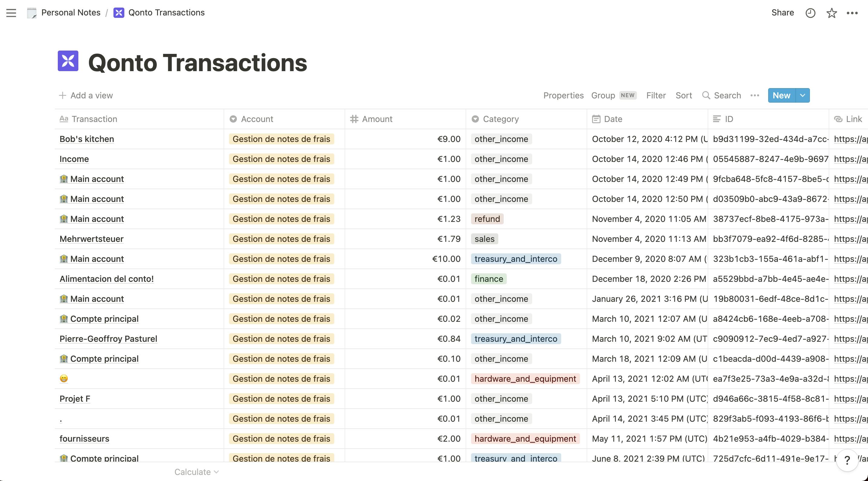Click the green finance category tag
The image size is (868, 481).
(x=489, y=279)
